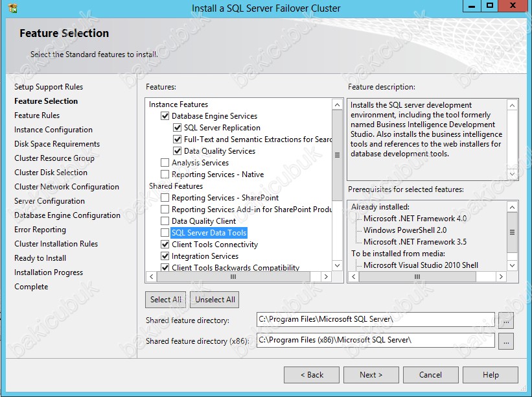Screen dimensions: 532x397
Task: Click Unselect All button
Action: tap(214, 300)
